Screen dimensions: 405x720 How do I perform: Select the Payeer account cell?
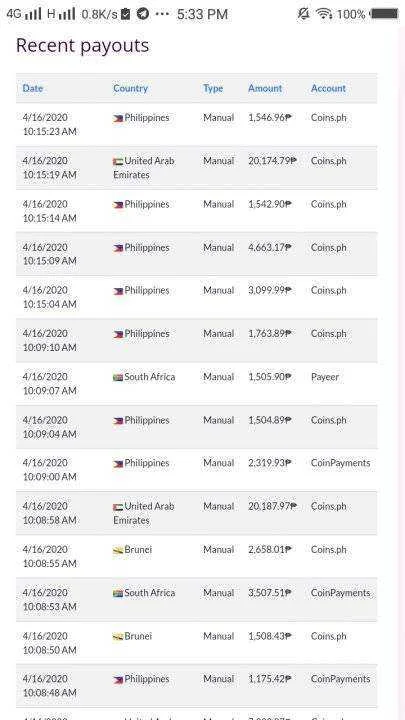325,377
